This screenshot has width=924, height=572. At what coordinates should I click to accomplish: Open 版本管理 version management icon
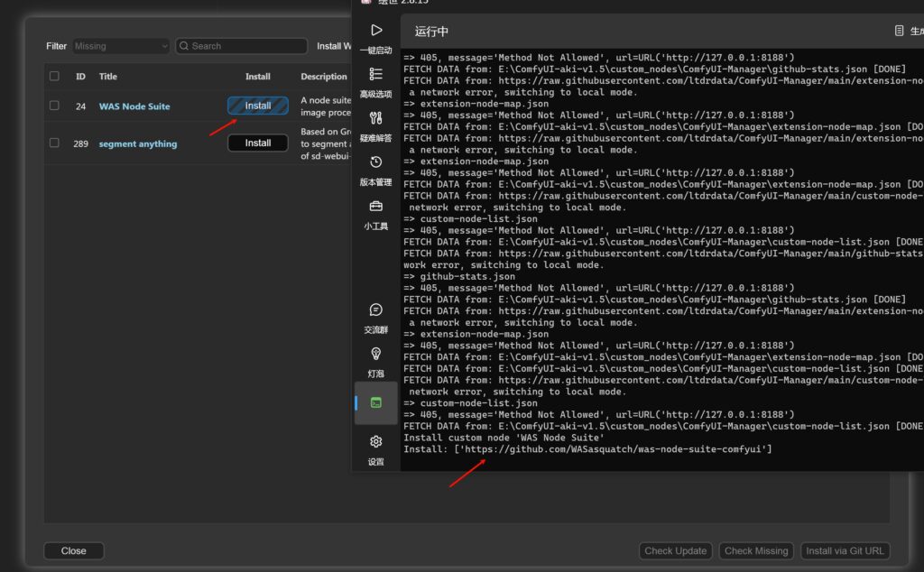coord(376,162)
